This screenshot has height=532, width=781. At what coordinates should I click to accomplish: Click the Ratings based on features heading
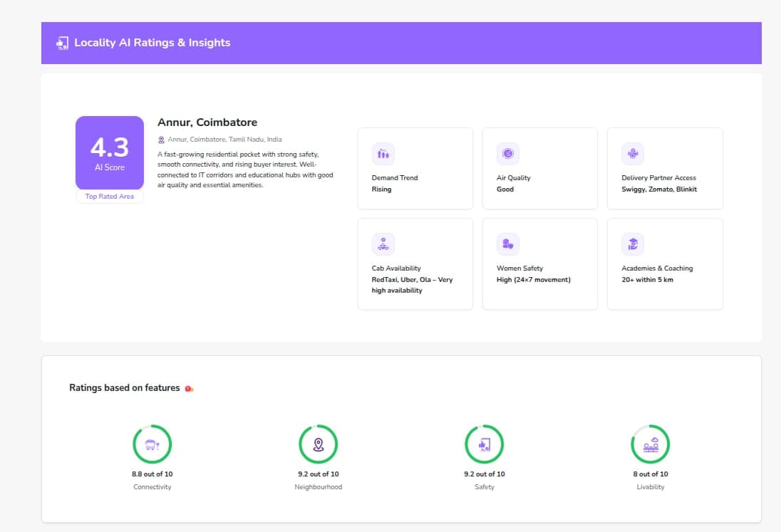click(x=125, y=387)
